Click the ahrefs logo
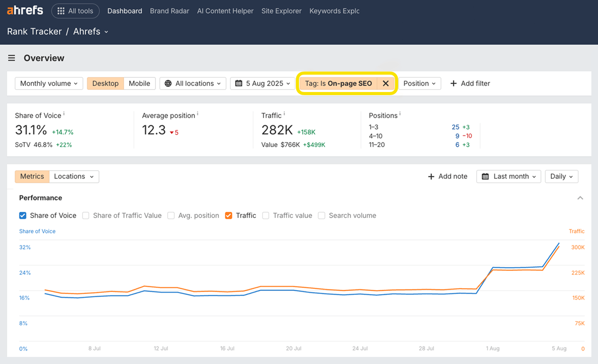This screenshot has height=364, width=598. click(x=24, y=11)
